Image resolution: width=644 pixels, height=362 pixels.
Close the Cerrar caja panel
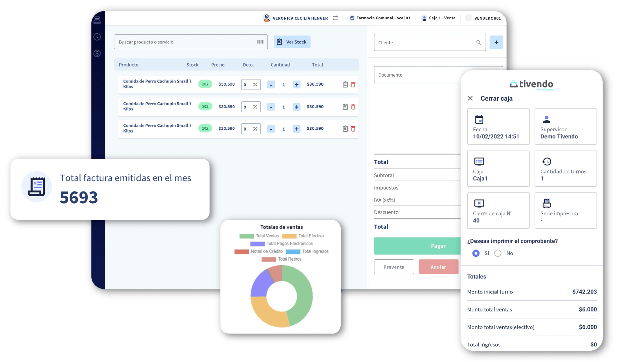470,98
